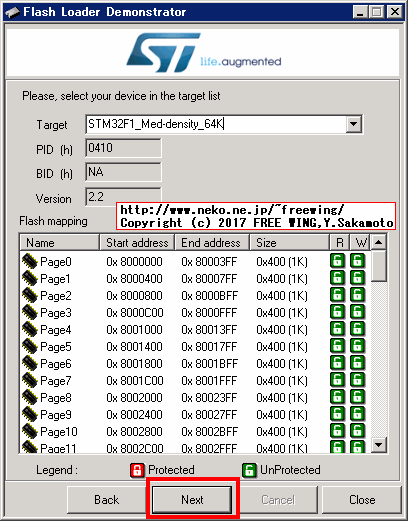408x521 pixels.
Task: Click Page10 end address 0x 8002BFF
Action: [210, 431]
